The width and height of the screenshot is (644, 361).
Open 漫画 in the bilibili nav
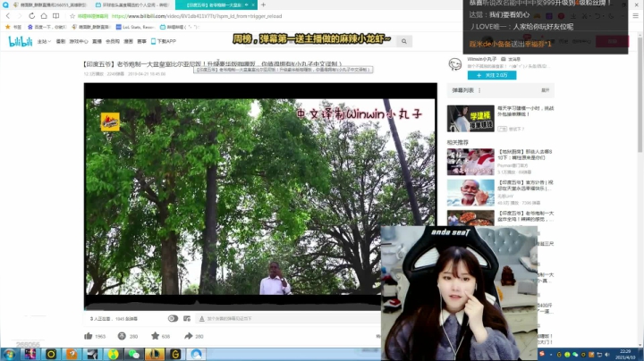129,41
